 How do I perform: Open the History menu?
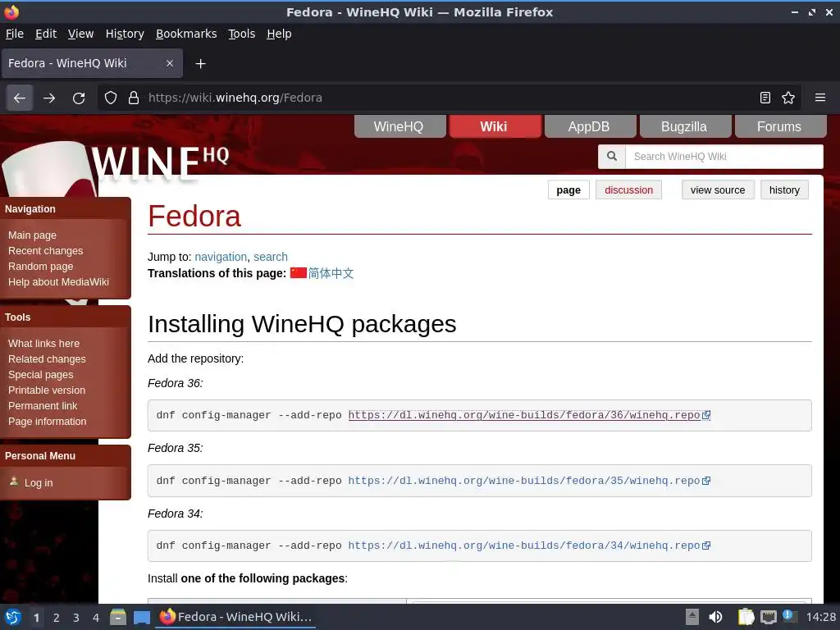pyautogui.click(x=125, y=34)
